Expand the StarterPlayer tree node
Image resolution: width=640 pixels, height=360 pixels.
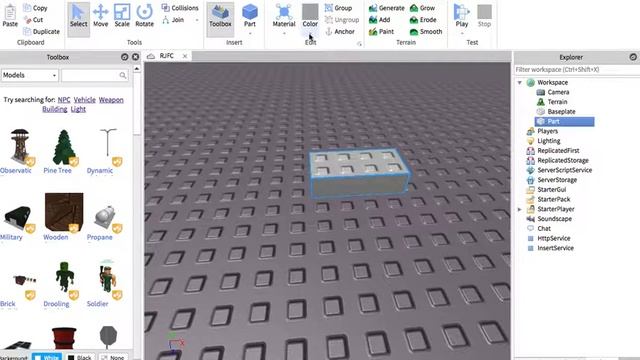520,209
